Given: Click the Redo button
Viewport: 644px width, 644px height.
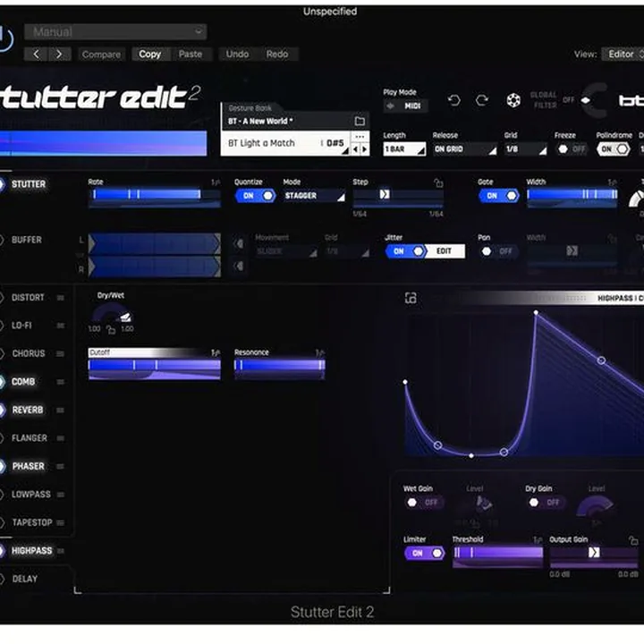Looking at the screenshot, I should pos(276,54).
